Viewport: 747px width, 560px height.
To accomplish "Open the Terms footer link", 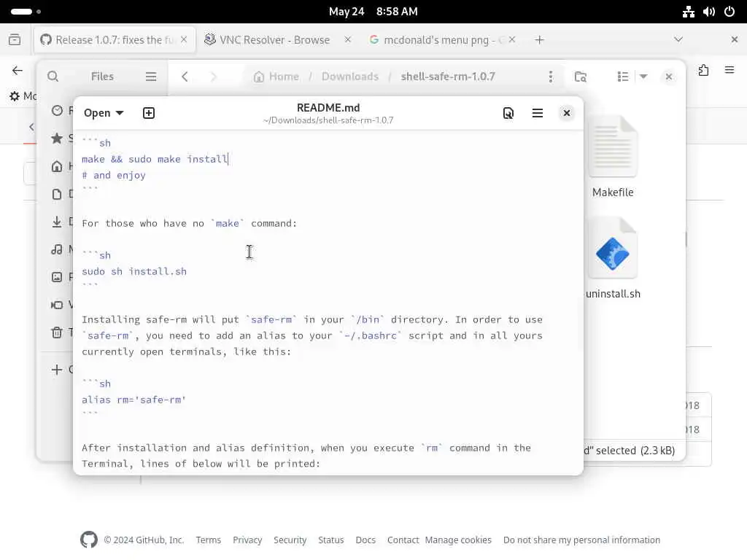I will pos(208,540).
